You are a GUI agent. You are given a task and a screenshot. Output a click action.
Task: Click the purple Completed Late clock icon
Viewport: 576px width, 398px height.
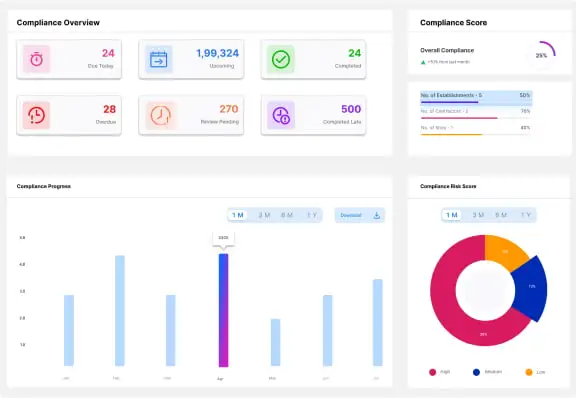click(281, 115)
